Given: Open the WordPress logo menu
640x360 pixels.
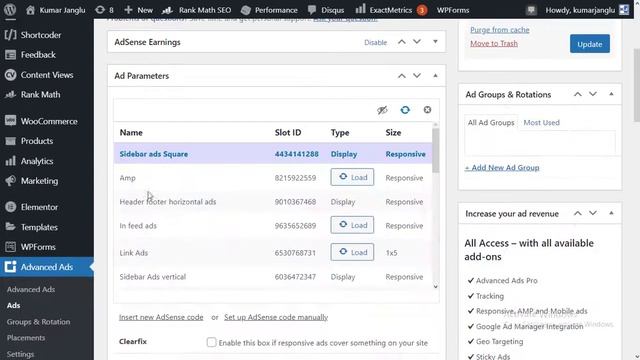Looking at the screenshot, I should pos(10,9).
